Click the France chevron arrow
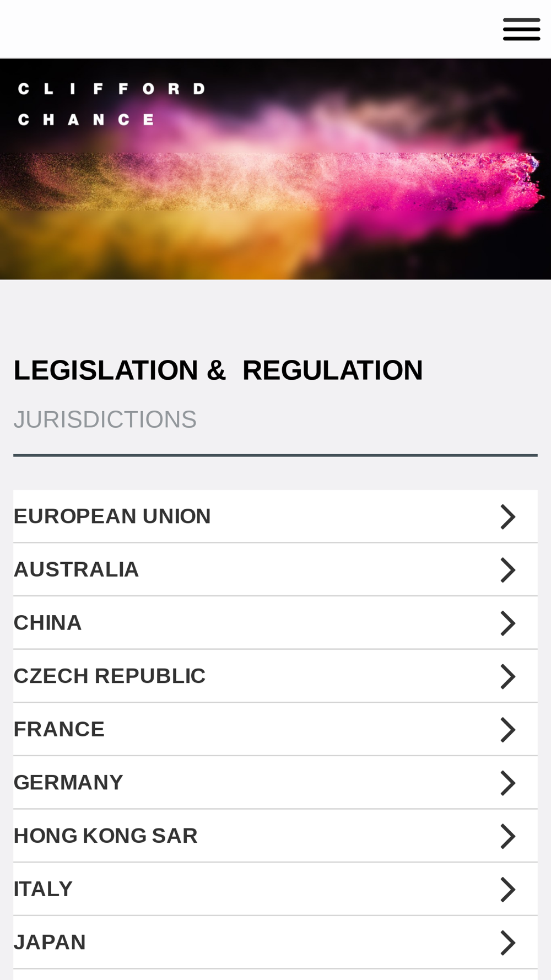The image size is (551, 980). pyautogui.click(x=508, y=729)
